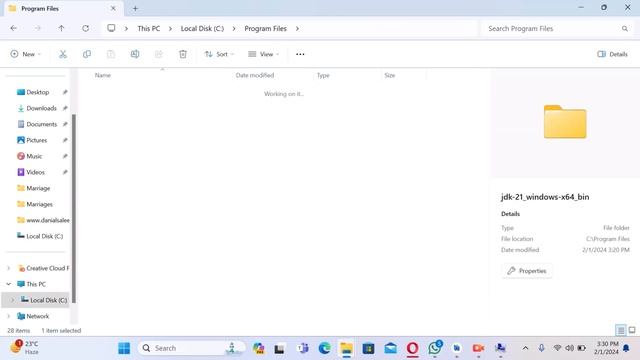The image size is (640, 360).
Task: Show hidden system tray icons
Action: click(x=525, y=348)
